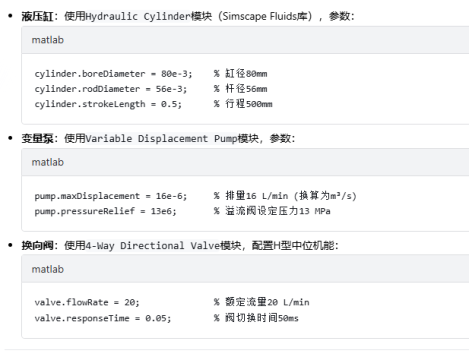Click the Variable Displacement Pump inline code
The image size is (469, 360).
click(161, 139)
